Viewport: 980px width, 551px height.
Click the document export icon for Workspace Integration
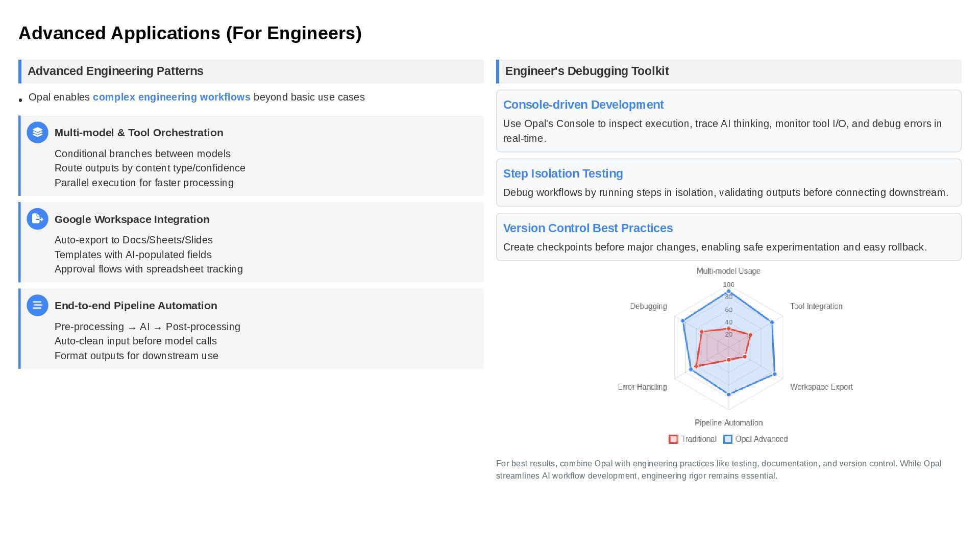(37, 219)
